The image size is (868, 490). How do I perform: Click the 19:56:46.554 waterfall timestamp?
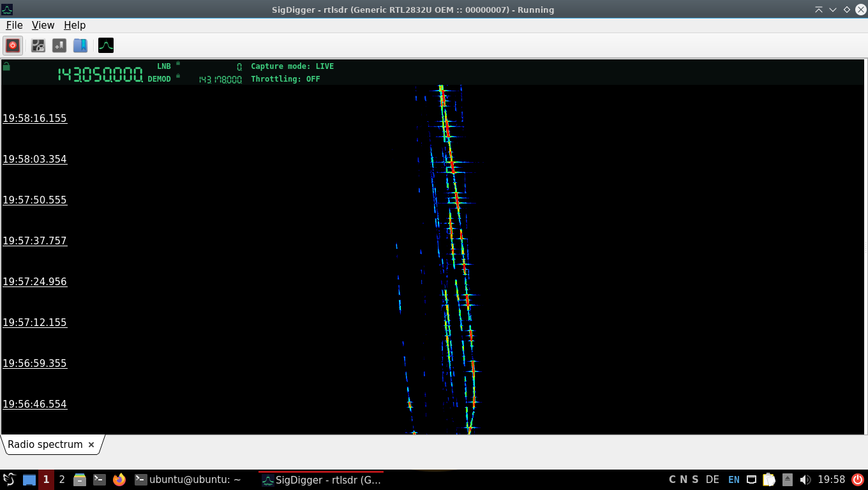(x=34, y=405)
